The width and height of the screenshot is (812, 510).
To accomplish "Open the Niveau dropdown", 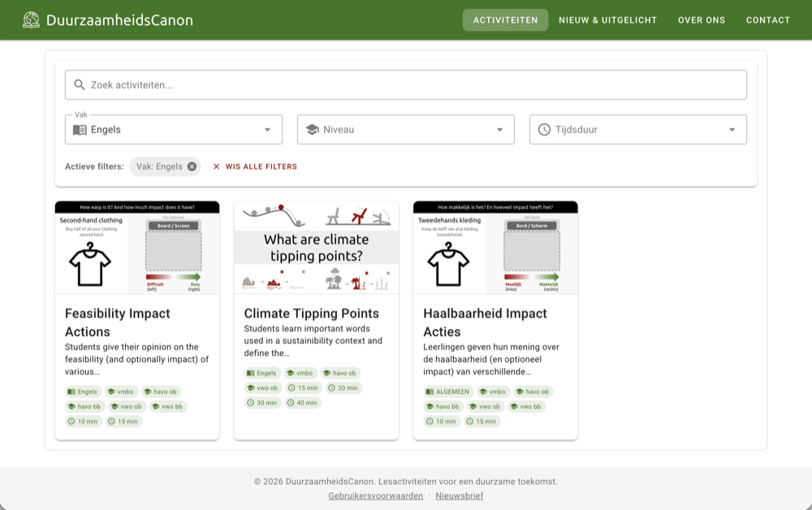I will tap(405, 129).
